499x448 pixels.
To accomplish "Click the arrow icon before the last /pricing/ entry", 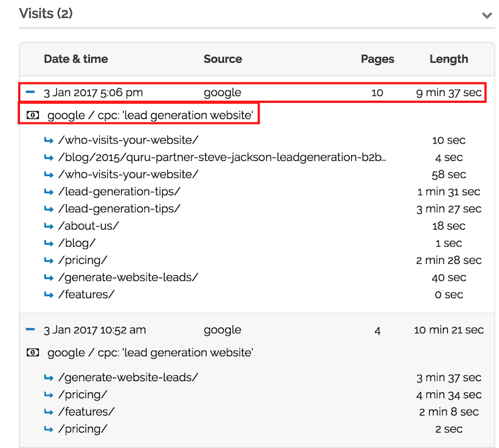I will pos(49,429).
